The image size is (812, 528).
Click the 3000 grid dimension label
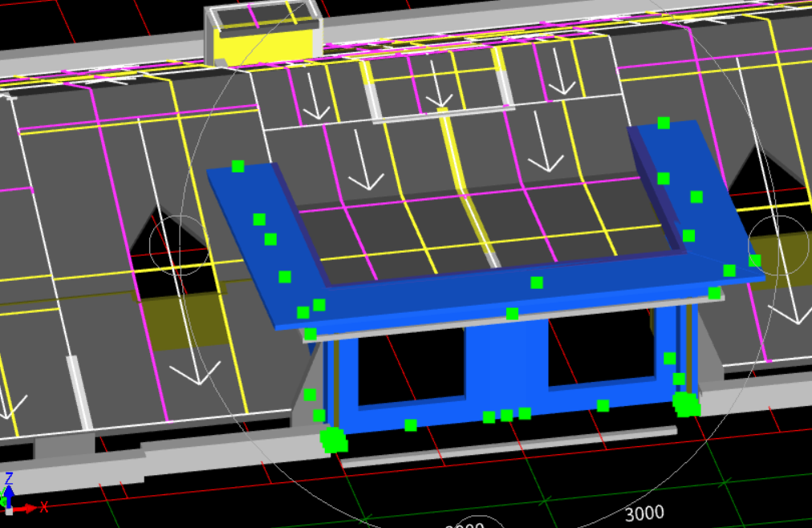644,514
